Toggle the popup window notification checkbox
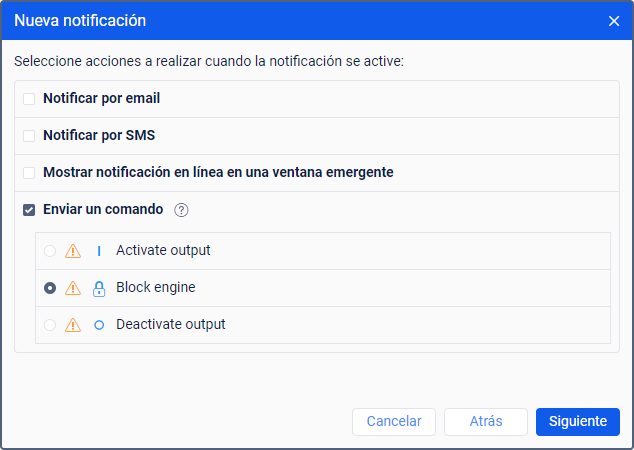634x450 pixels. click(x=29, y=173)
